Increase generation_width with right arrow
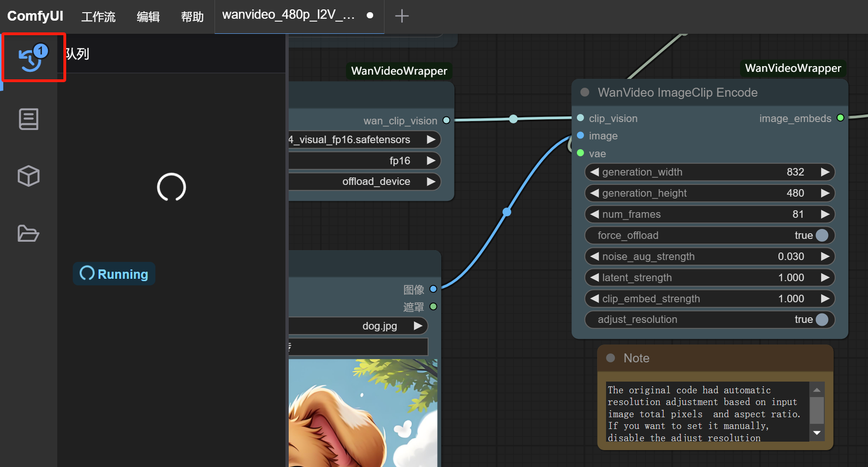868x467 pixels. [x=825, y=172]
